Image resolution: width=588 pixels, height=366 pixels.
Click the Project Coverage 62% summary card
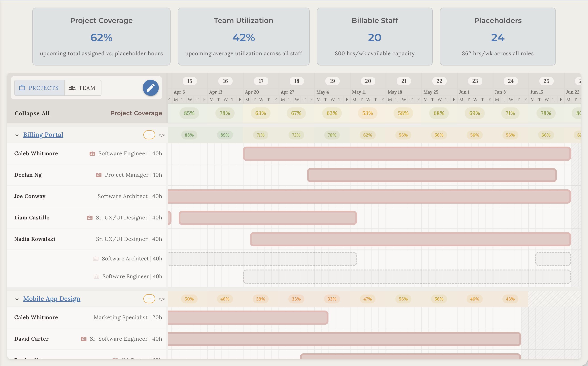101,37
